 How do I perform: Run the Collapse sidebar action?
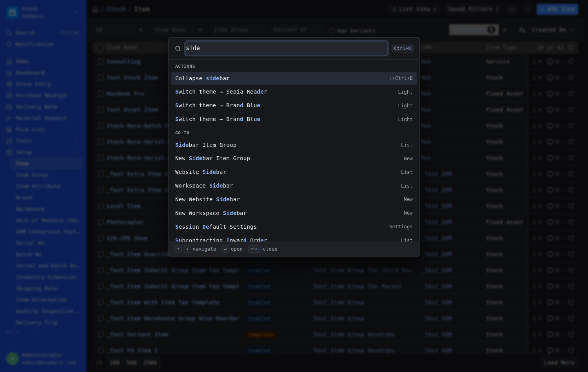(294, 78)
